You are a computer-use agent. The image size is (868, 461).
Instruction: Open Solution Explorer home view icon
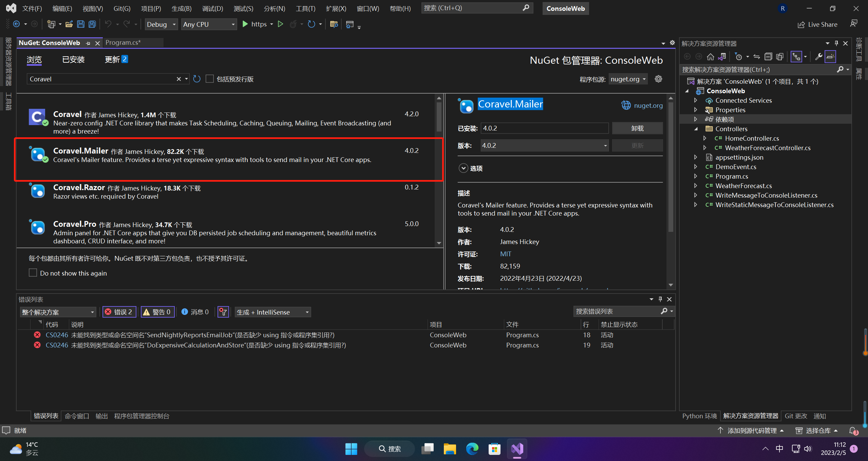pos(711,56)
